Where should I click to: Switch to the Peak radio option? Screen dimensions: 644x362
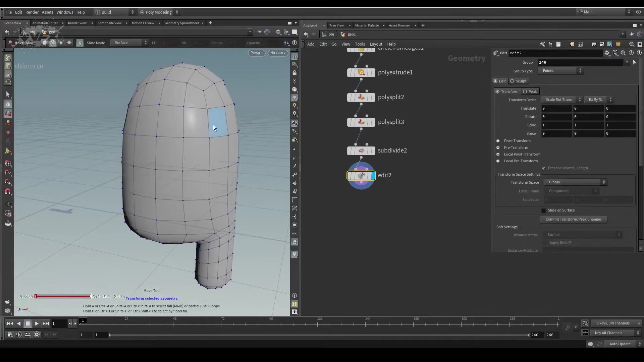[x=525, y=91]
